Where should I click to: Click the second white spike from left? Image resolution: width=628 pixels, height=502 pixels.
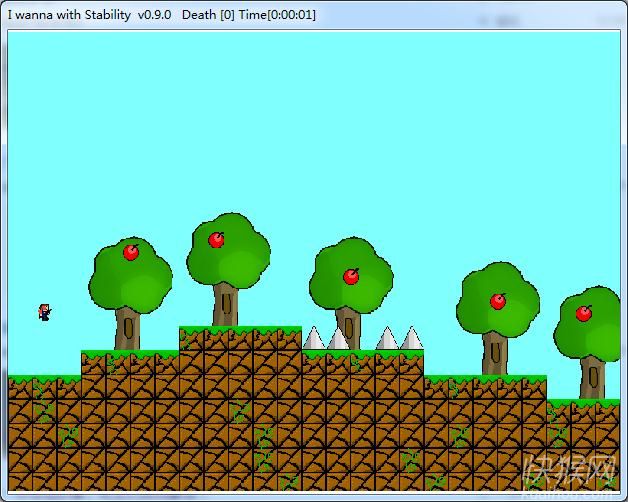click(338, 338)
